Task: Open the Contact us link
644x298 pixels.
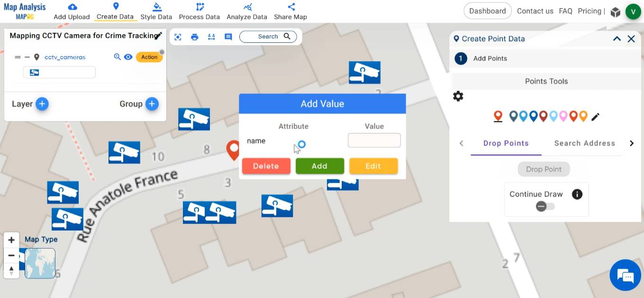Action: click(x=535, y=11)
